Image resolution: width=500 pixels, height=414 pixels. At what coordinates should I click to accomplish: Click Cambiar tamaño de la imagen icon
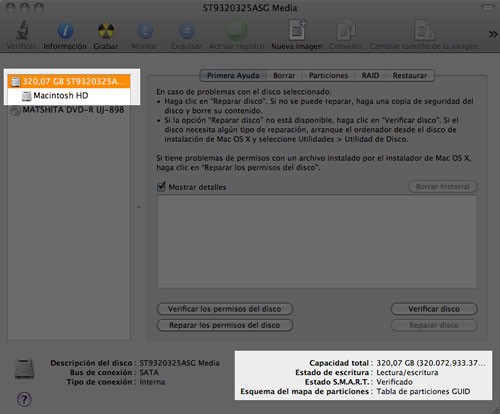[424, 31]
